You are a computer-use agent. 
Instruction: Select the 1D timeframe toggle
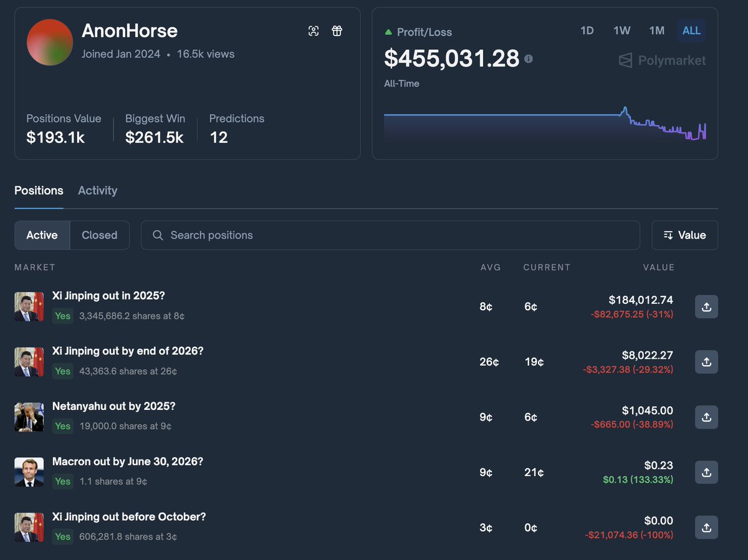(x=587, y=31)
